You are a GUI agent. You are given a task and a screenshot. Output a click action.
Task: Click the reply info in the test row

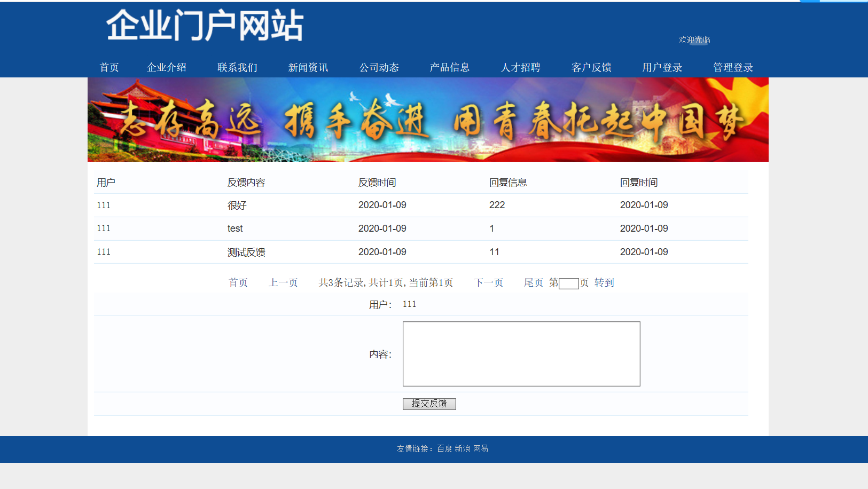point(491,228)
